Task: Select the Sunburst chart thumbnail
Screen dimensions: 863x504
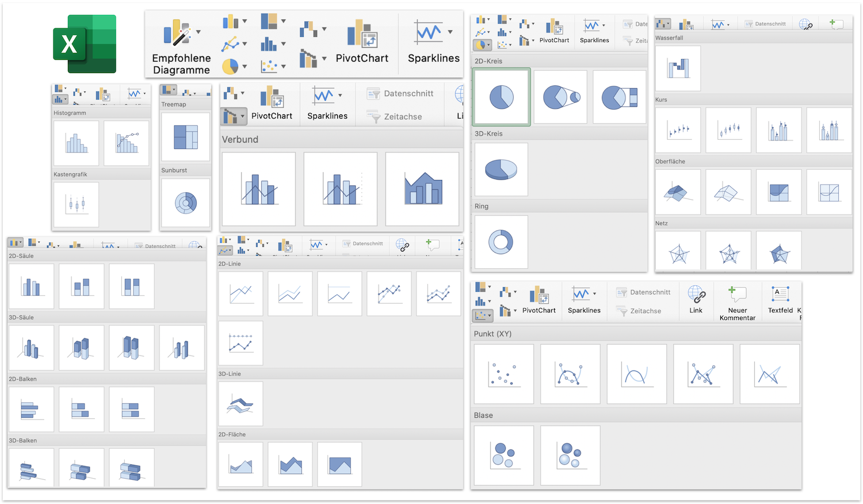Action: [x=185, y=203]
